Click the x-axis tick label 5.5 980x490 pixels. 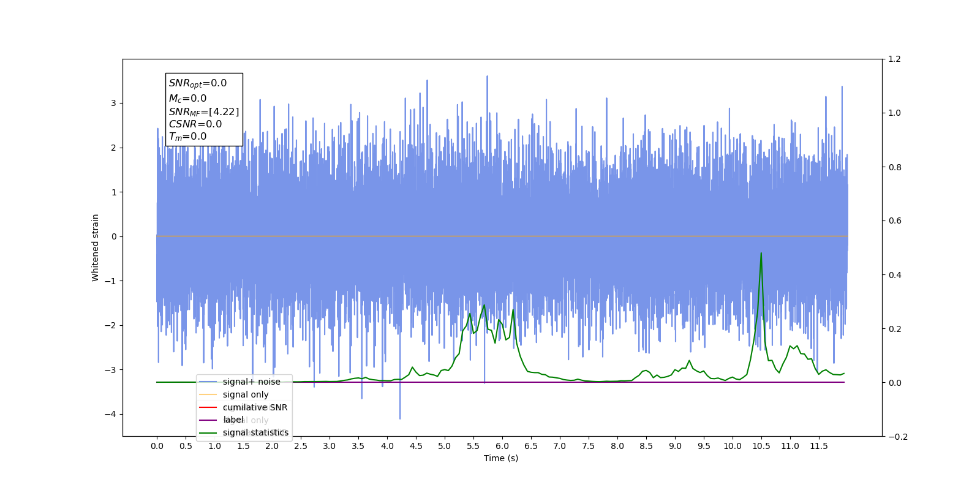click(x=473, y=446)
